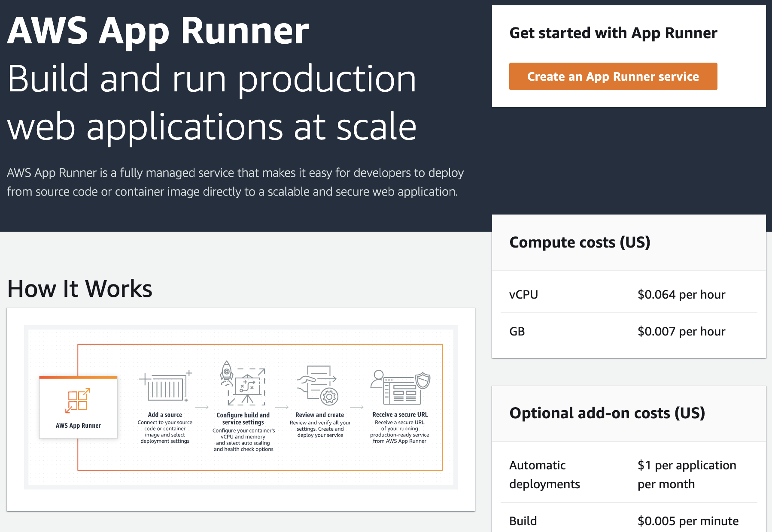Click 'Configure your container's vCPU and memory' text
This screenshot has width=772, height=532.
[x=243, y=440]
